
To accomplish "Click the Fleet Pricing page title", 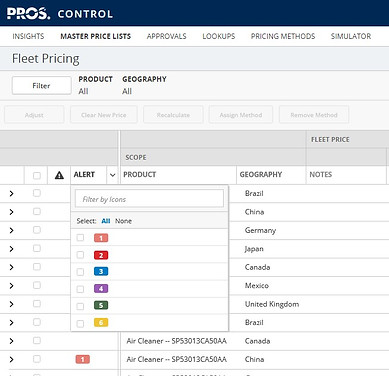I will click(46, 59).
